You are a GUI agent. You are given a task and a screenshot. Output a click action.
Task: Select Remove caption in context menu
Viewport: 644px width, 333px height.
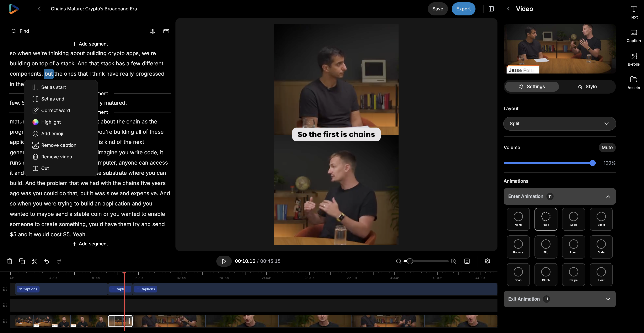click(x=58, y=145)
